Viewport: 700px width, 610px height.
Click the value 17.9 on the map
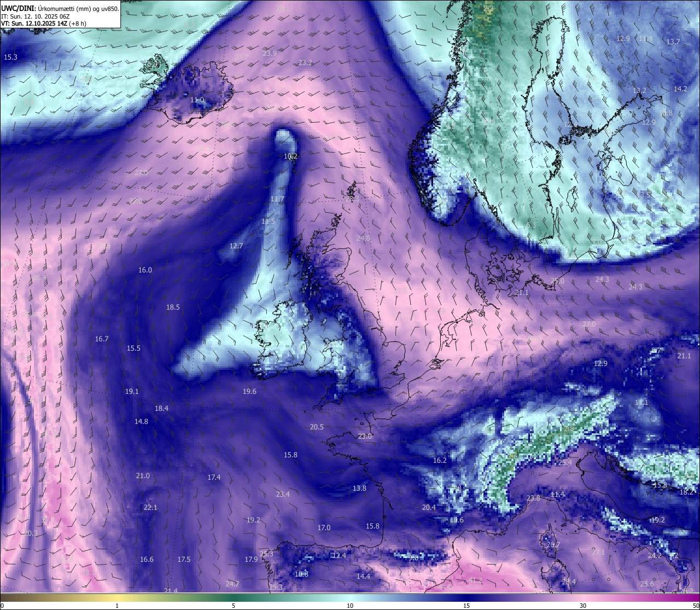click(x=251, y=559)
